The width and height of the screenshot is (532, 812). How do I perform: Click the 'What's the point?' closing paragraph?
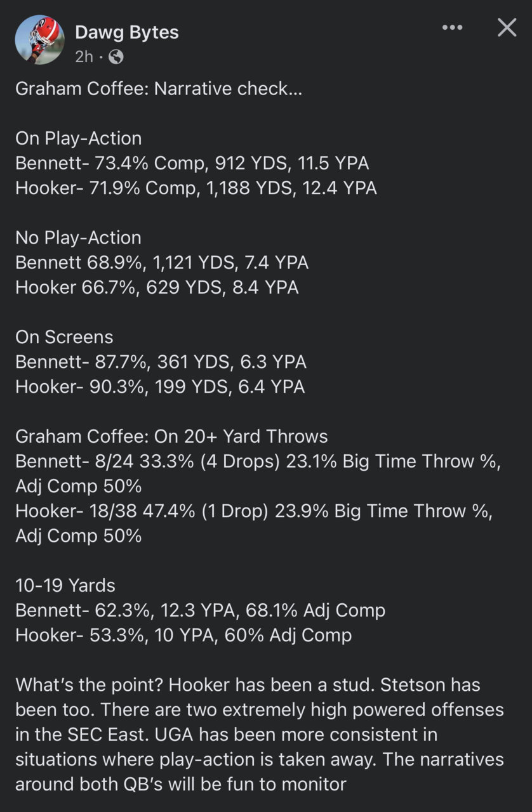260,735
